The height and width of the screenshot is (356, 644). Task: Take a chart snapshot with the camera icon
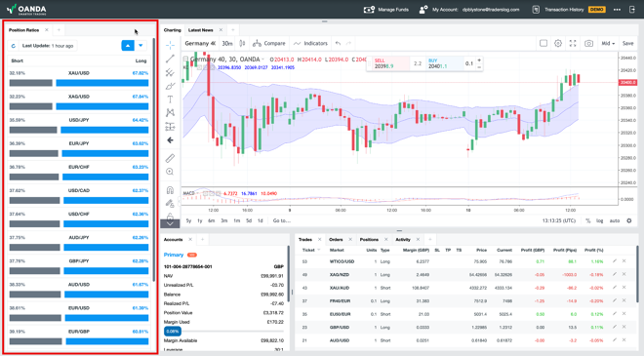pyautogui.click(x=588, y=43)
